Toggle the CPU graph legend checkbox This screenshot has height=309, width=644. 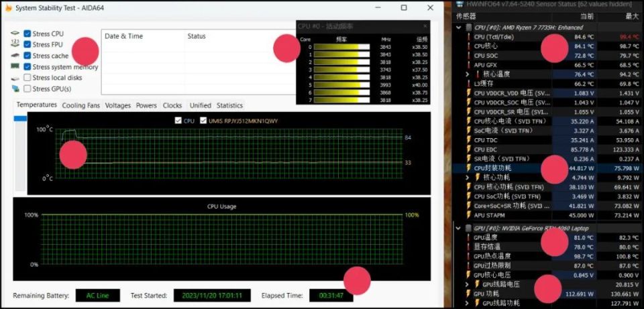[x=178, y=121]
